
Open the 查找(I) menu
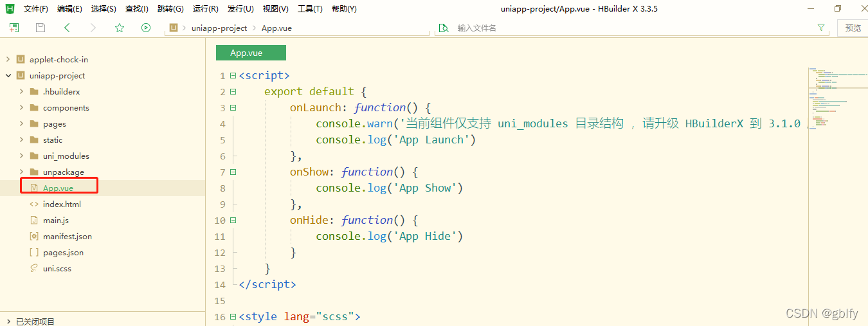pos(136,9)
